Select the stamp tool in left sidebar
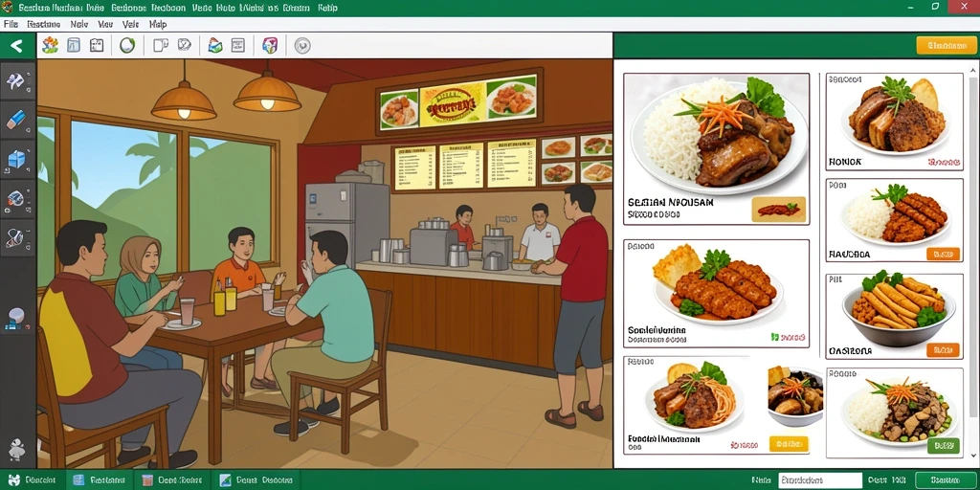The width and height of the screenshot is (980, 490). pyautogui.click(x=16, y=318)
